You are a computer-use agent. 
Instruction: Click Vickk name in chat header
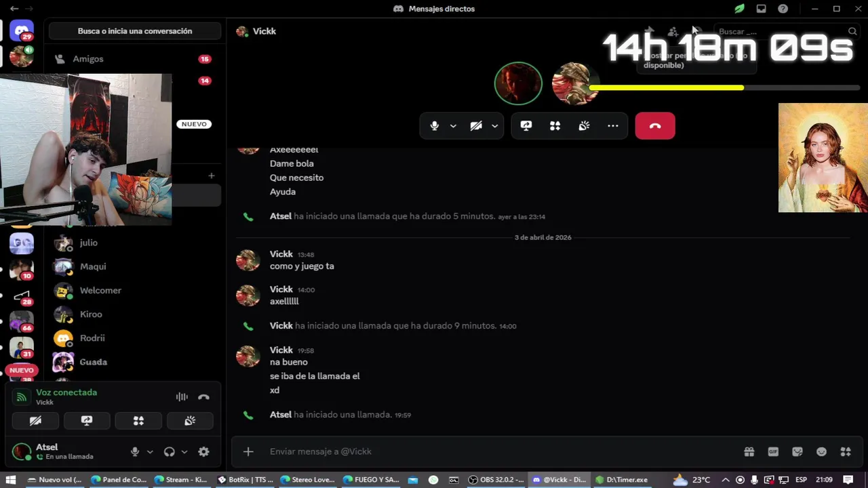(x=264, y=31)
